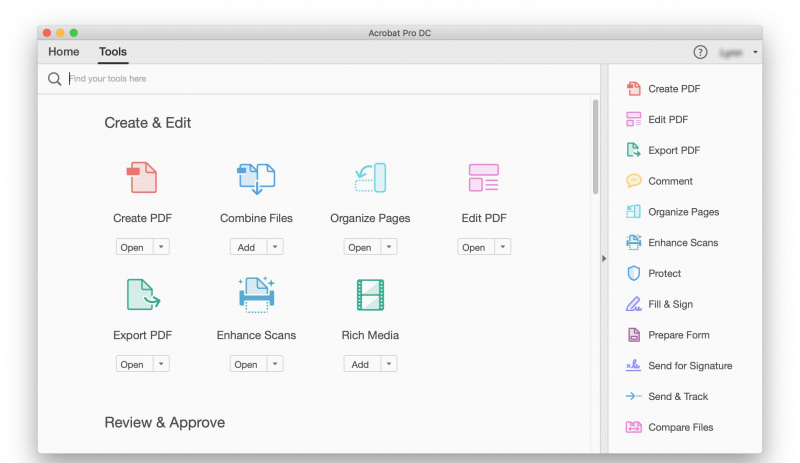Click Open under Enhance Scans
Viewport: 800px width, 463px height.
click(248, 364)
